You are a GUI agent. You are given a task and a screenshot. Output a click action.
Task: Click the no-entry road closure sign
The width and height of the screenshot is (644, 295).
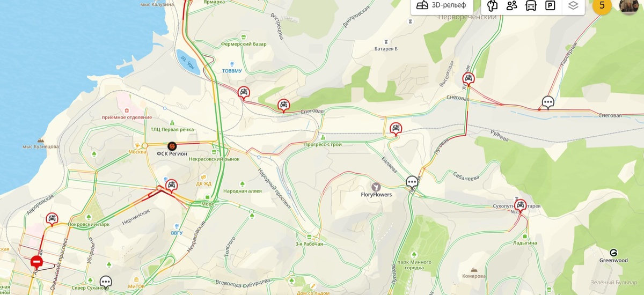click(36, 262)
